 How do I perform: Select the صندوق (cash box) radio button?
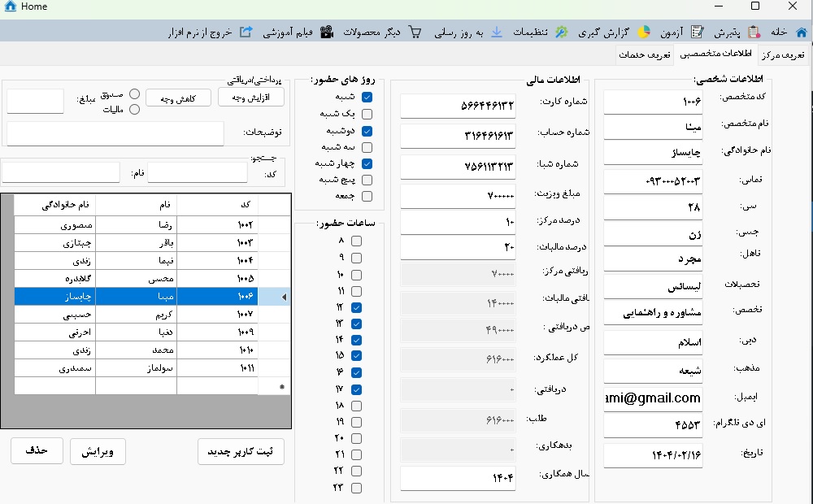point(135,94)
